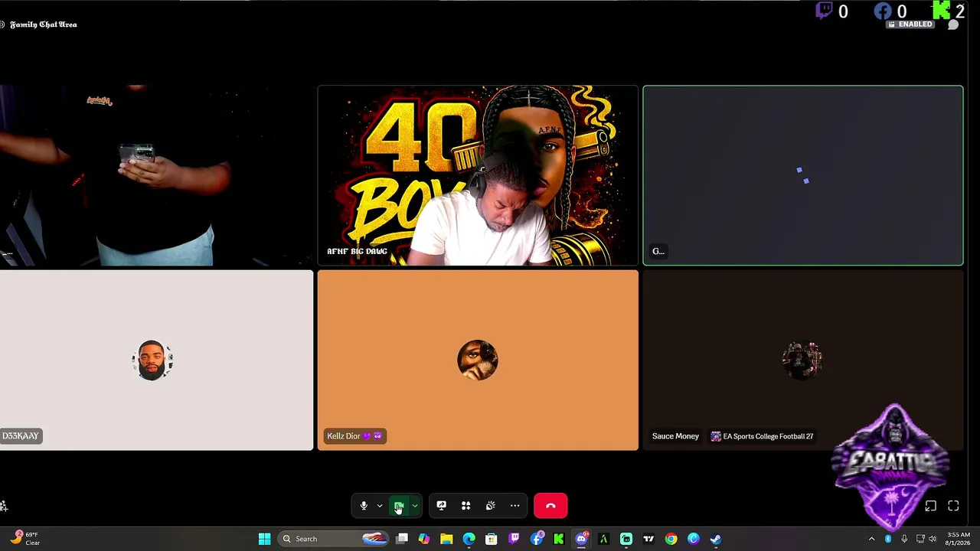
Task: Click EA Sports College Football 27 activity
Action: pyautogui.click(x=763, y=436)
